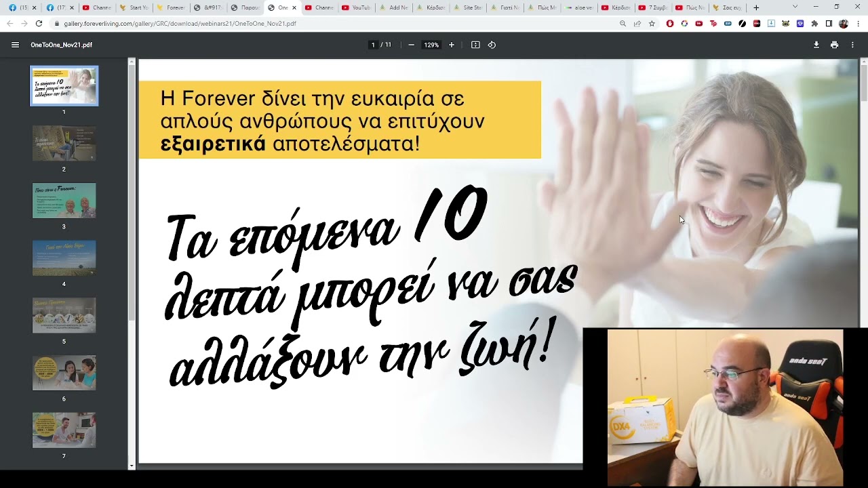868x488 pixels.
Task: Open the ZIP extension icon
Action: 728,24
